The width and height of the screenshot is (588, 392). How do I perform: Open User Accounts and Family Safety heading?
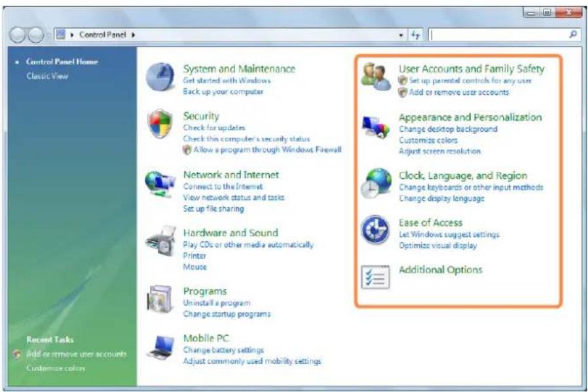471,69
